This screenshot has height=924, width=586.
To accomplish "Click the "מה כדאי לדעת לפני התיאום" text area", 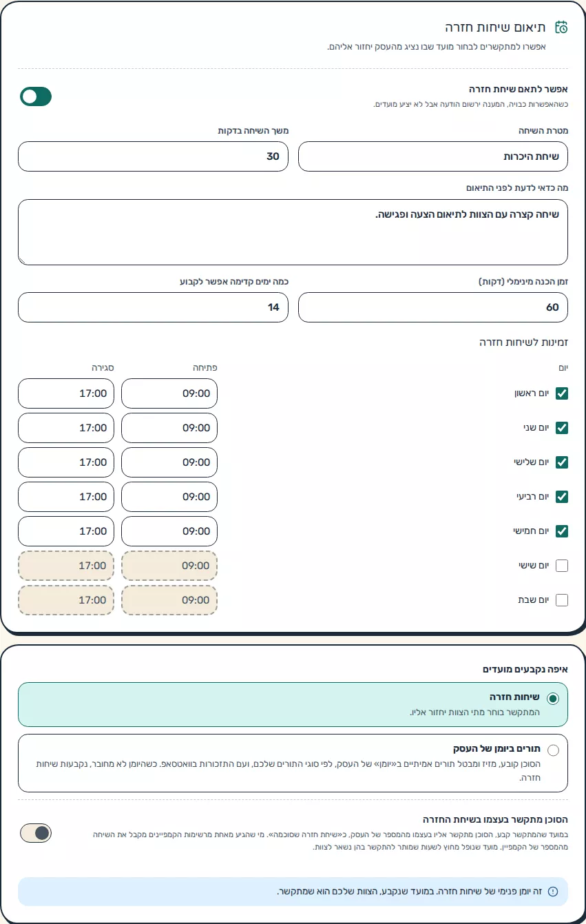I will coord(293,232).
